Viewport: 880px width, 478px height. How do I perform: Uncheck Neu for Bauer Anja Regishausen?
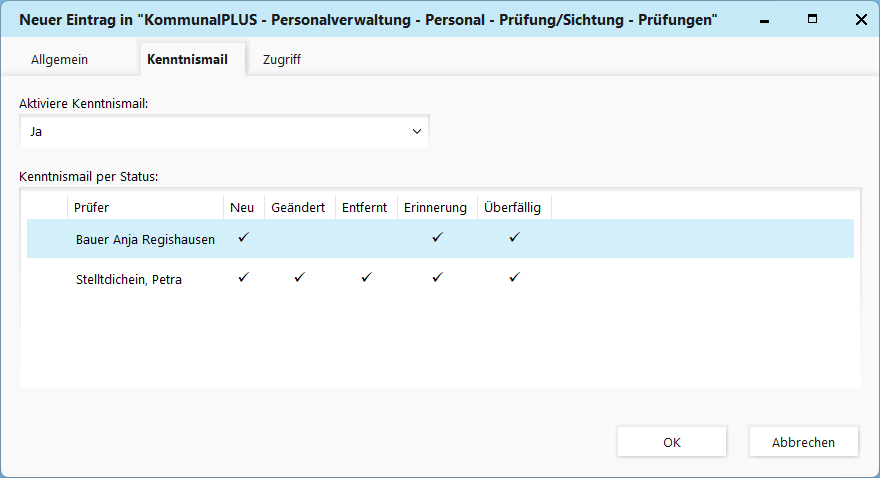pos(243,238)
